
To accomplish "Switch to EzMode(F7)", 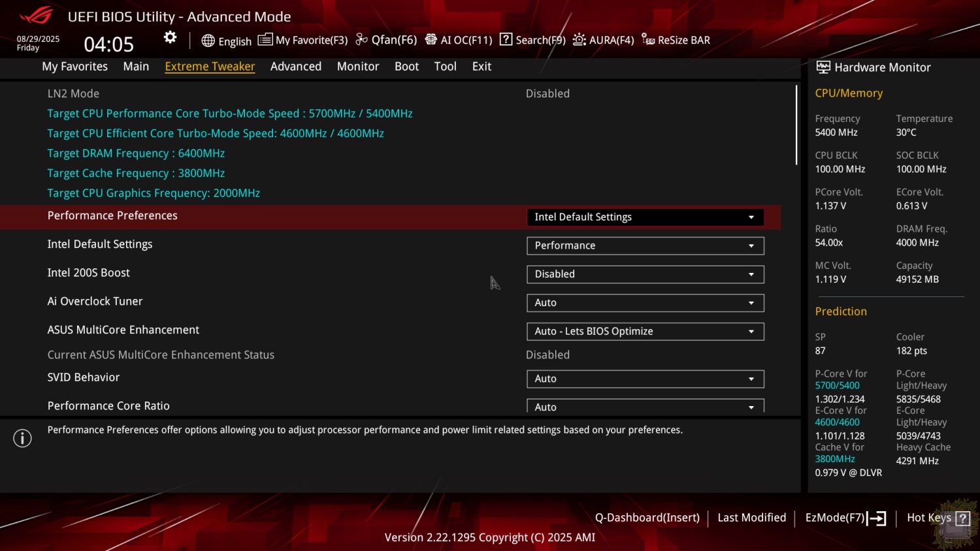I will 845,518.
